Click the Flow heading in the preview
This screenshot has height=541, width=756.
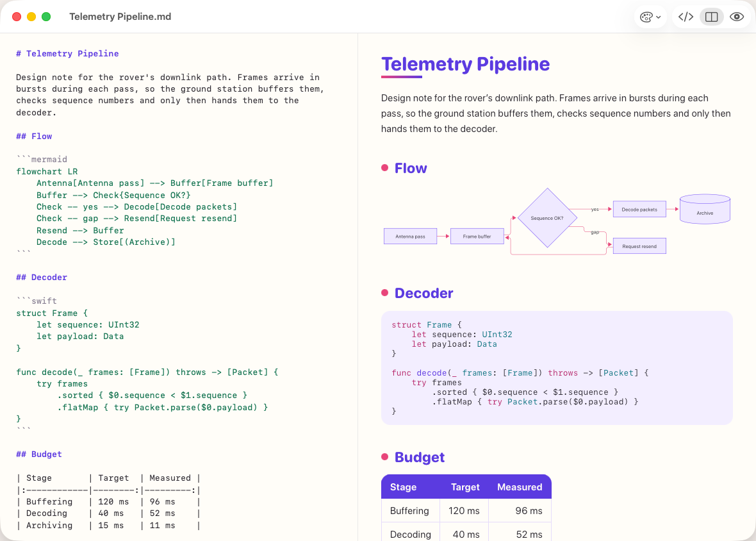point(411,168)
